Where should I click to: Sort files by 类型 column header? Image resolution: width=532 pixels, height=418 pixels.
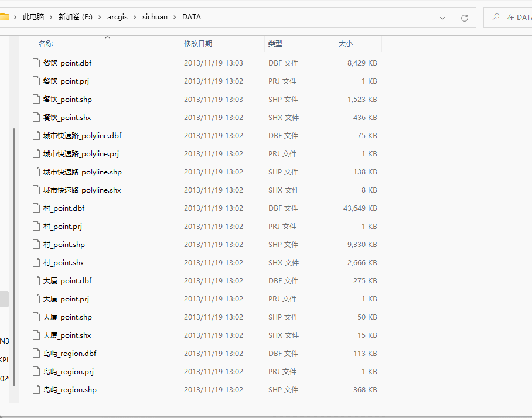tap(275, 44)
